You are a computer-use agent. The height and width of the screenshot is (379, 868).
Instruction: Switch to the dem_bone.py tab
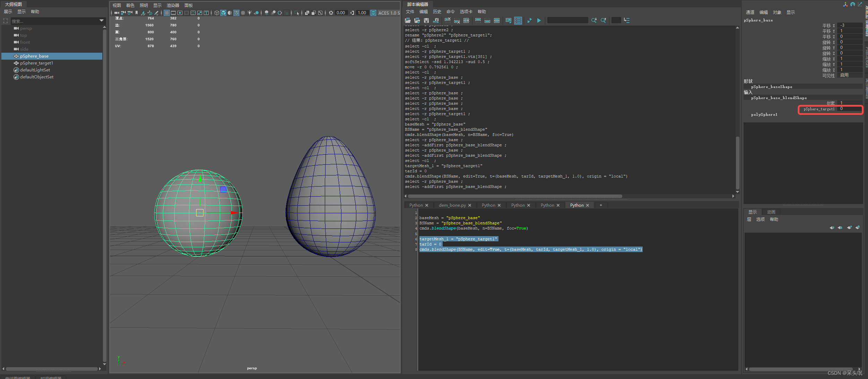point(452,205)
